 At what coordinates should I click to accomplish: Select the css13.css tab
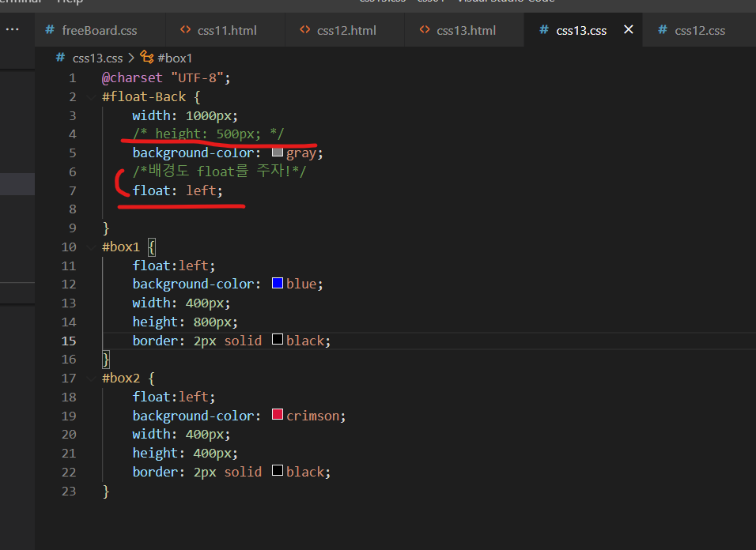point(581,30)
